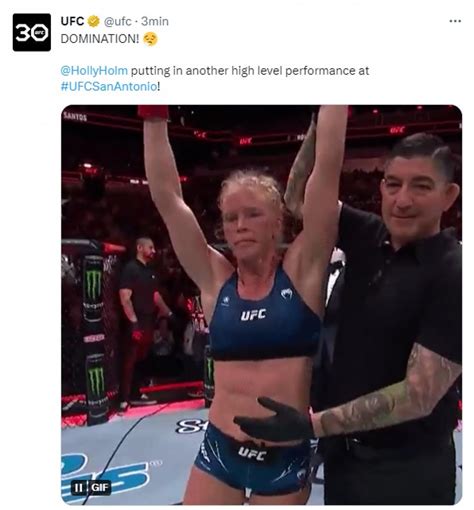Open the three-dot more options menu
The height and width of the screenshot is (510, 474).
point(455,21)
